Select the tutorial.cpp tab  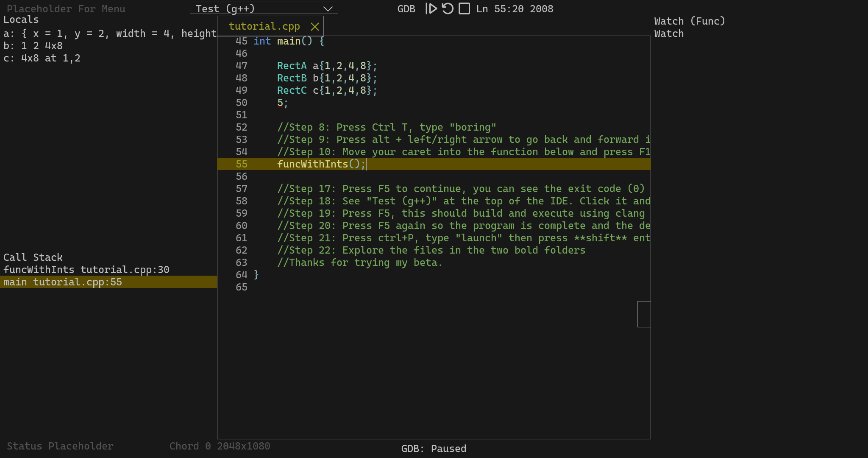pyautogui.click(x=264, y=26)
